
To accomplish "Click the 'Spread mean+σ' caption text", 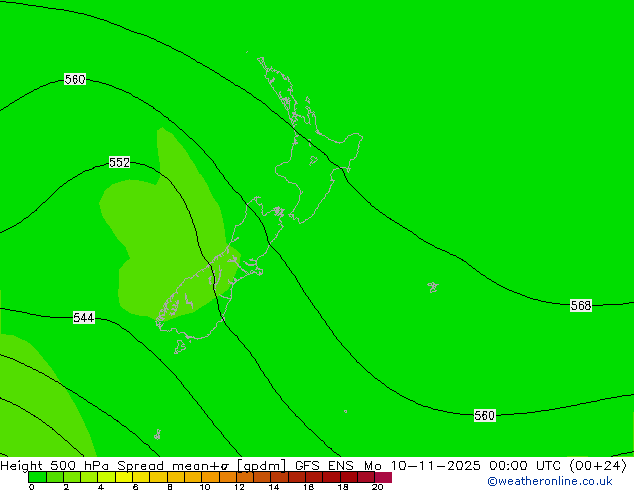I will click(x=173, y=466).
